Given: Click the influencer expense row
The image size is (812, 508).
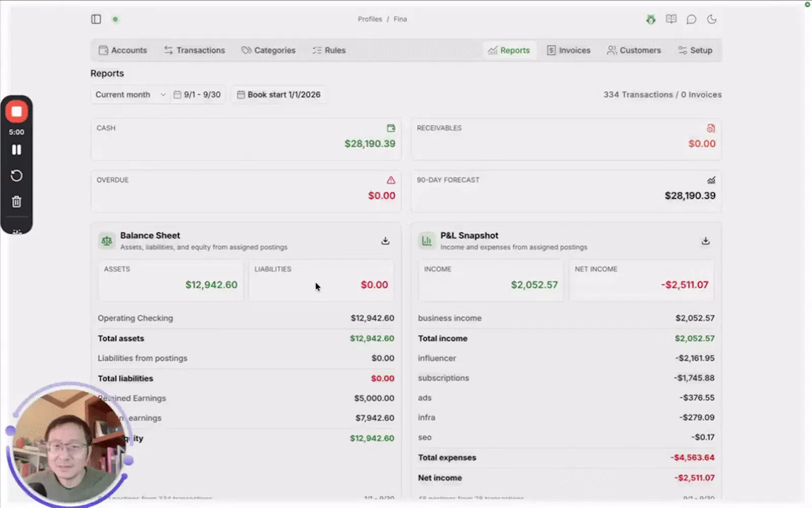Looking at the screenshot, I should click(566, 358).
